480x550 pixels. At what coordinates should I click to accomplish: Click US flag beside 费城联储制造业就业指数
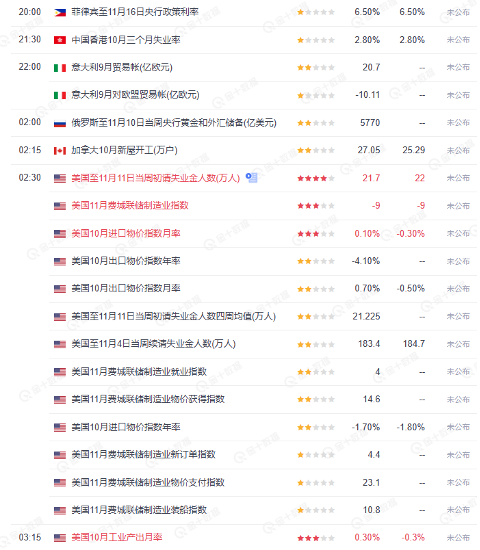60,372
